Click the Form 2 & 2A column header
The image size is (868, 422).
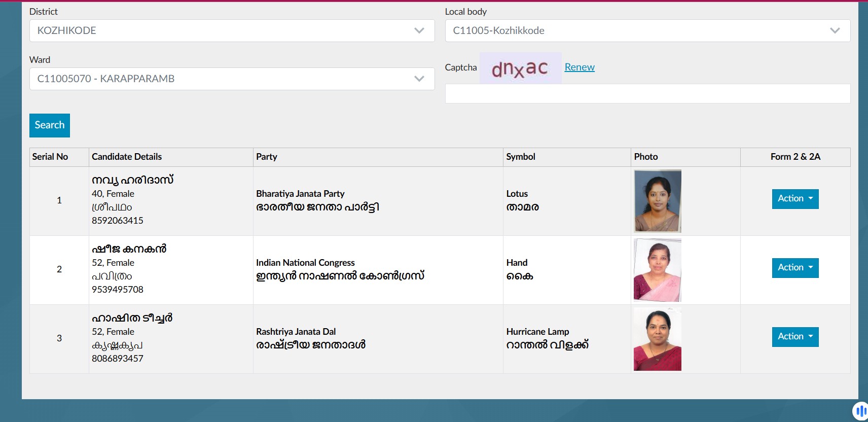coord(795,157)
